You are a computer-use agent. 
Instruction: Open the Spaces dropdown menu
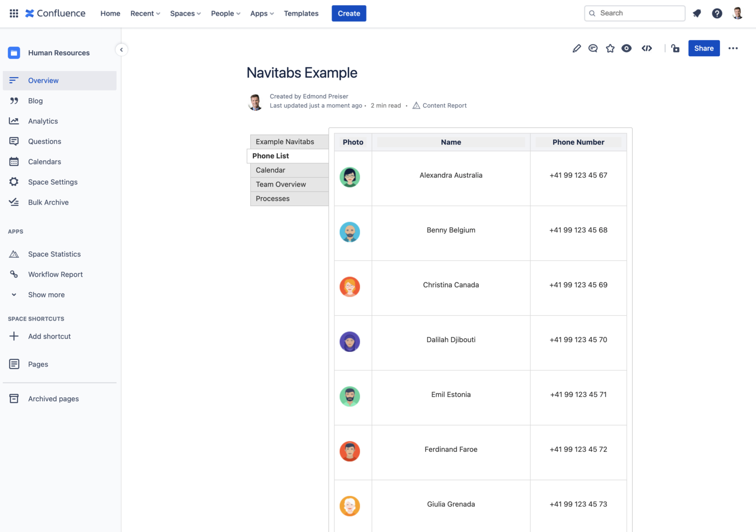click(185, 13)
